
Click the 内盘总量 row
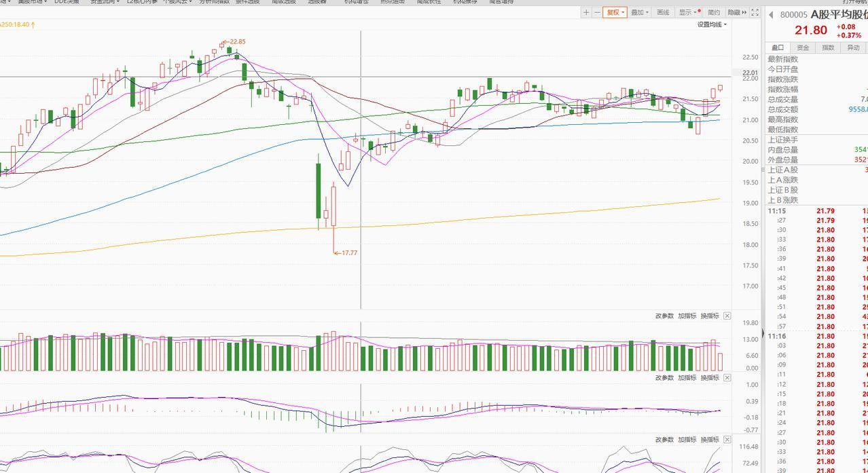tap(817, 150)
